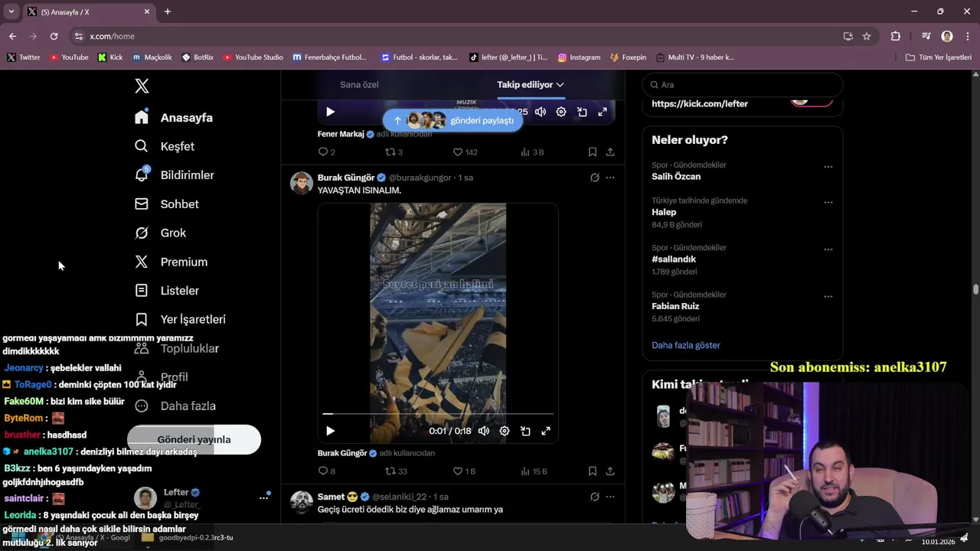Open Lefter account menu dots
Screen dimensions: 980x551
[263, 497]
